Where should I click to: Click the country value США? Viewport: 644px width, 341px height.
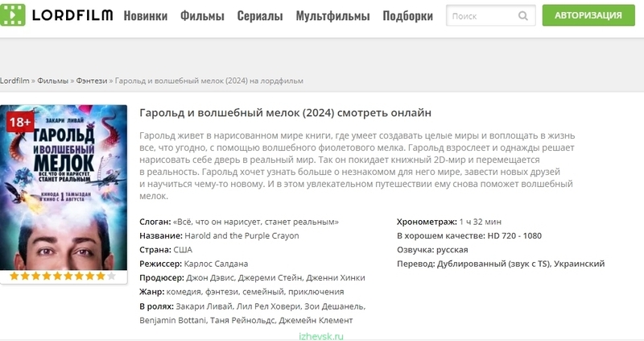point(183,250)
